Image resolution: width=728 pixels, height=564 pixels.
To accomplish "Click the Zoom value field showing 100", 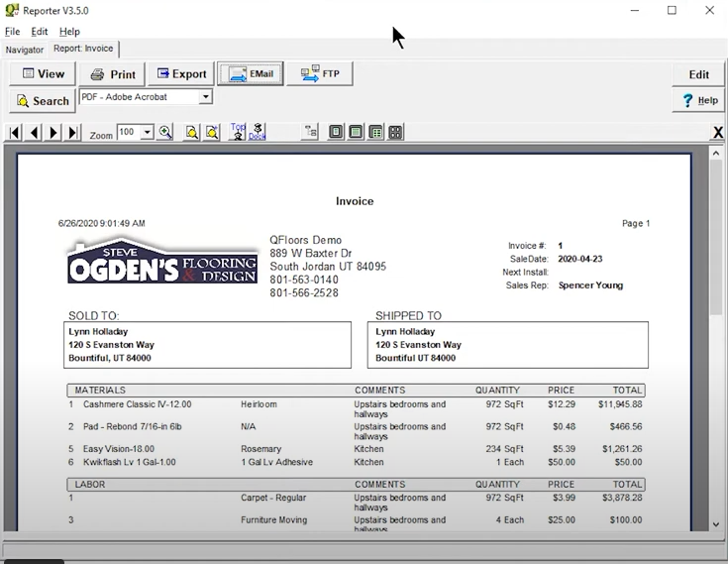I will (x=129, y=133).
